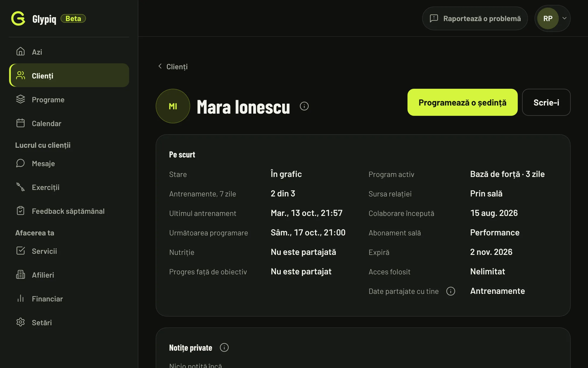Click the '2 nov. 2026' expiry value
588x368 pixels.
(x=491, y=252)
